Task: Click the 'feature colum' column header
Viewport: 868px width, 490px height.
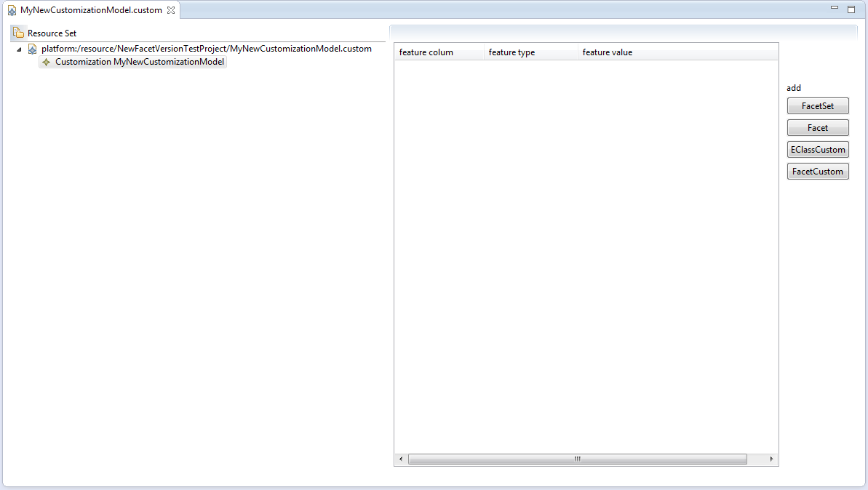Action: coord(439,52)
